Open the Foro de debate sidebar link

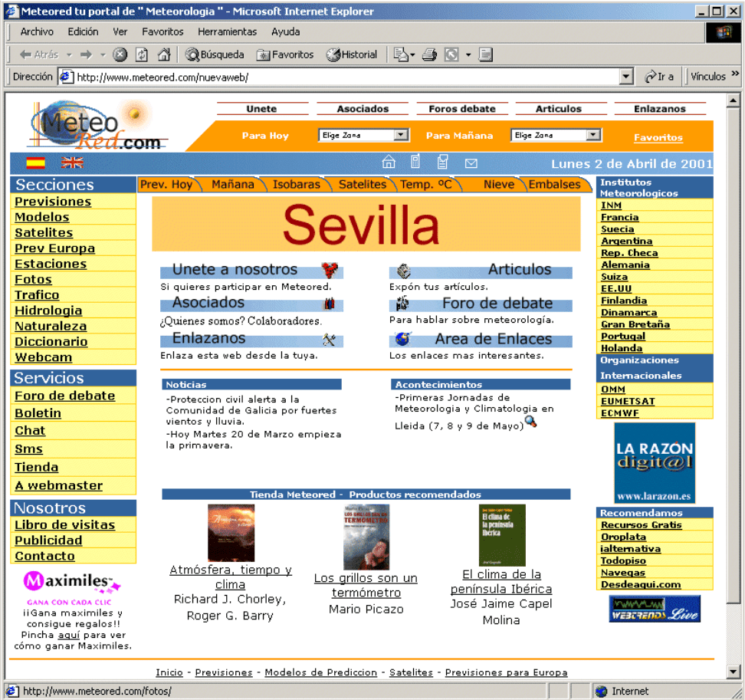pyautogui.click(x=64, y=396)
